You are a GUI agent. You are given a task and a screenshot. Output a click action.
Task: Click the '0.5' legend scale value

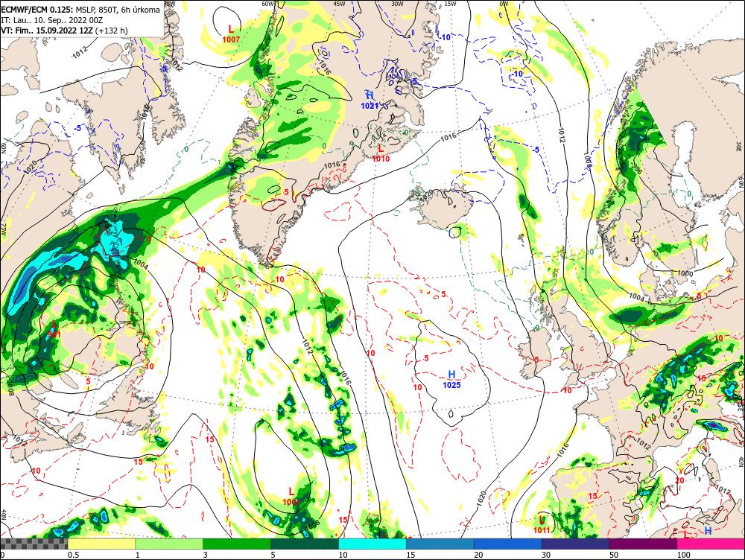click(x=73, y=555)
